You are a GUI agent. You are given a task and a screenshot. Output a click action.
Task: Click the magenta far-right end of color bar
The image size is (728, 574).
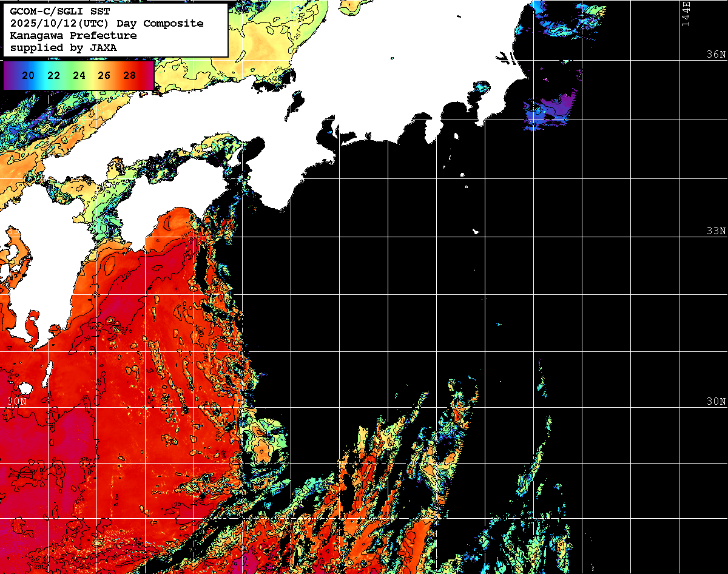[149, 75]
